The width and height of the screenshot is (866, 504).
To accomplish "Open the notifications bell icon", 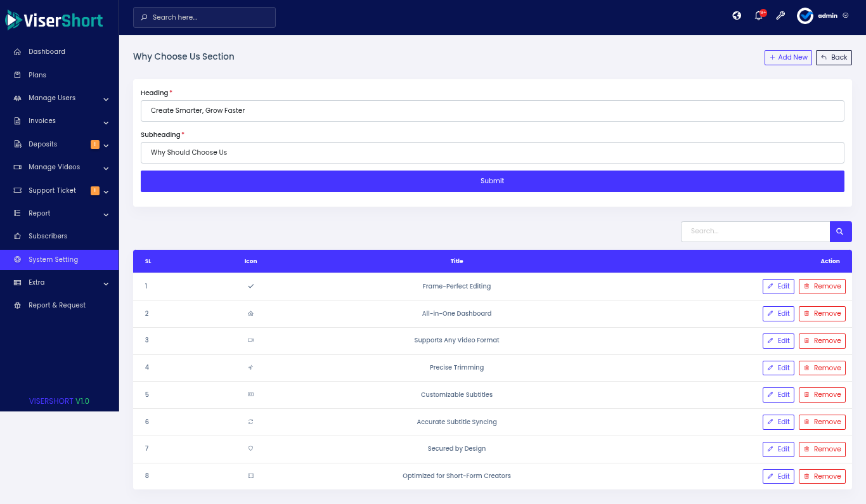I will [758, 16].
